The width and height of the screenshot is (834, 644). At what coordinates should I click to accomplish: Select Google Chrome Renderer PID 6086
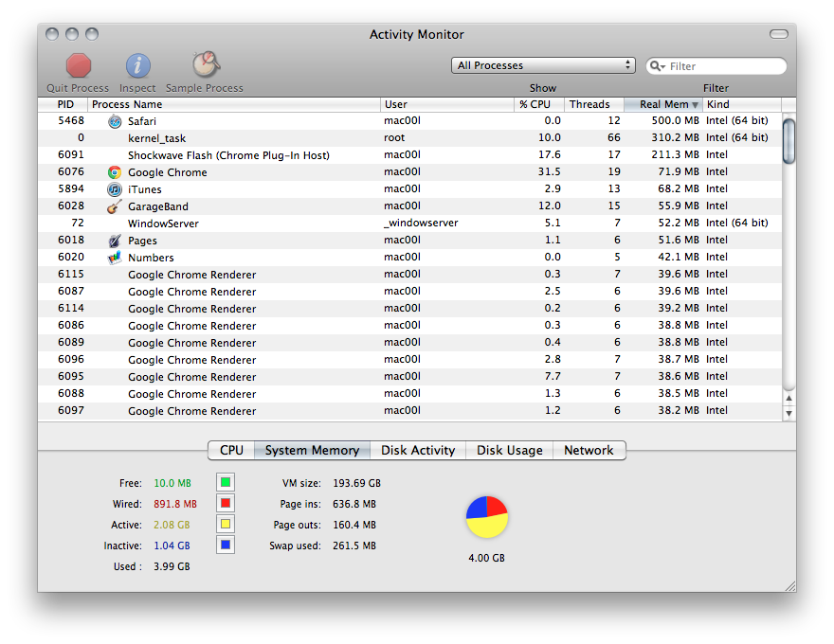click(410, 325)
